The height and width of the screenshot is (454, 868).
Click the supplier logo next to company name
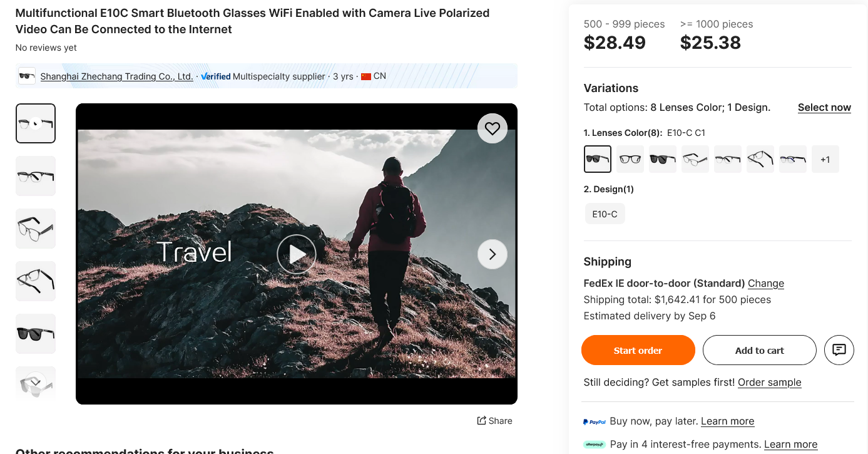[27, 76]
